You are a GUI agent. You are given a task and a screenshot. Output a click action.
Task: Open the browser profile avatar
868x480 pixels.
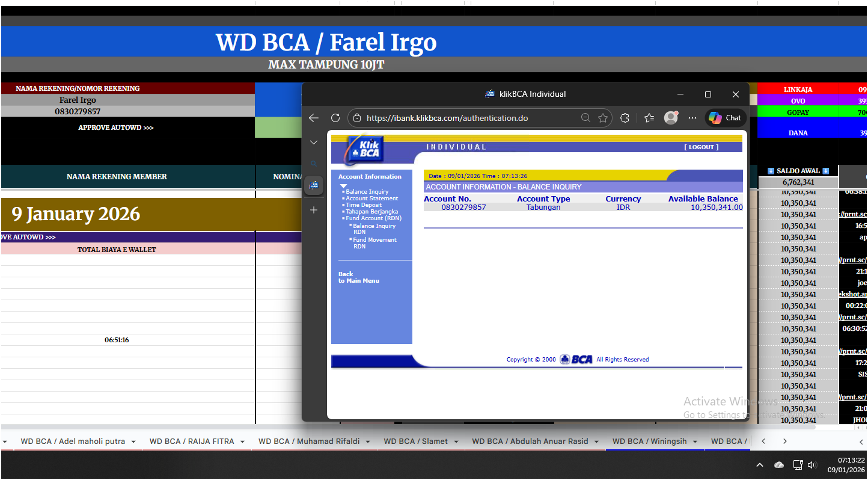[671, 118]
